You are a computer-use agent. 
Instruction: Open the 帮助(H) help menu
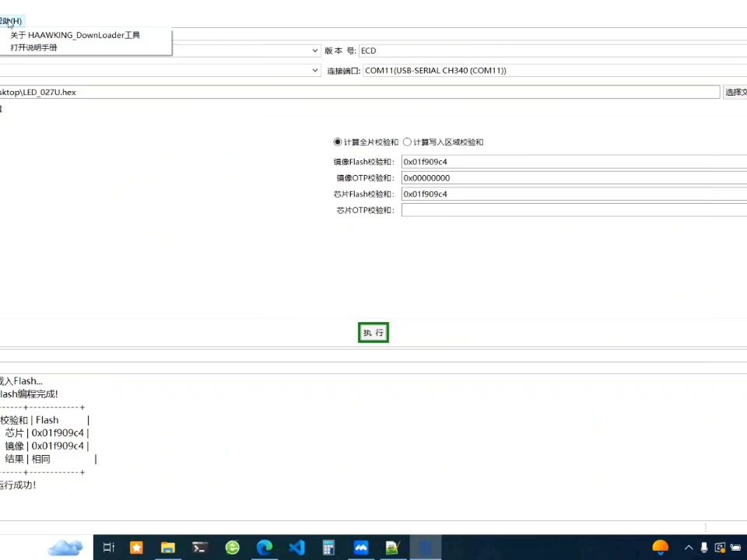10,20
